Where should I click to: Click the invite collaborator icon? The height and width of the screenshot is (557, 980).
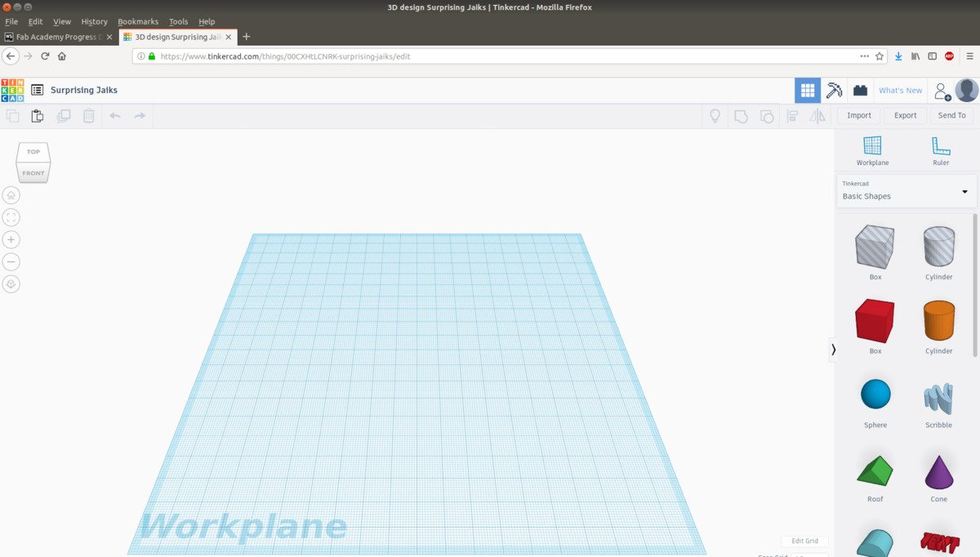[942, 91]
